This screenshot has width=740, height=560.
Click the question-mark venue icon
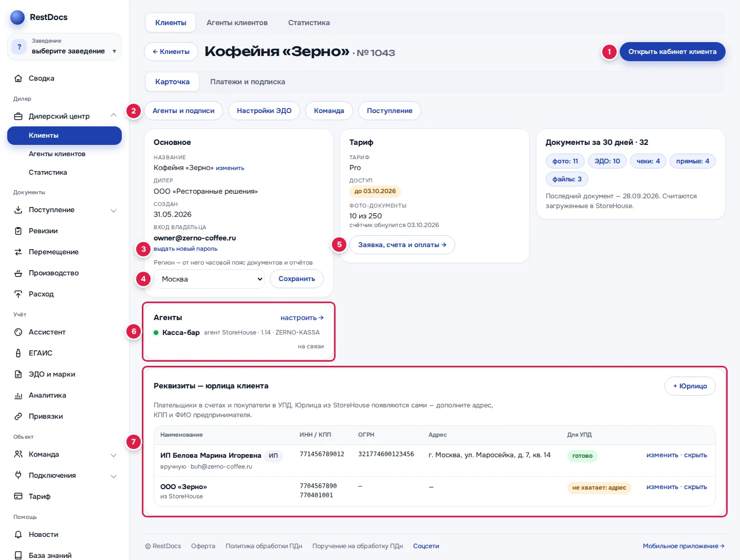tap(20, 47)
